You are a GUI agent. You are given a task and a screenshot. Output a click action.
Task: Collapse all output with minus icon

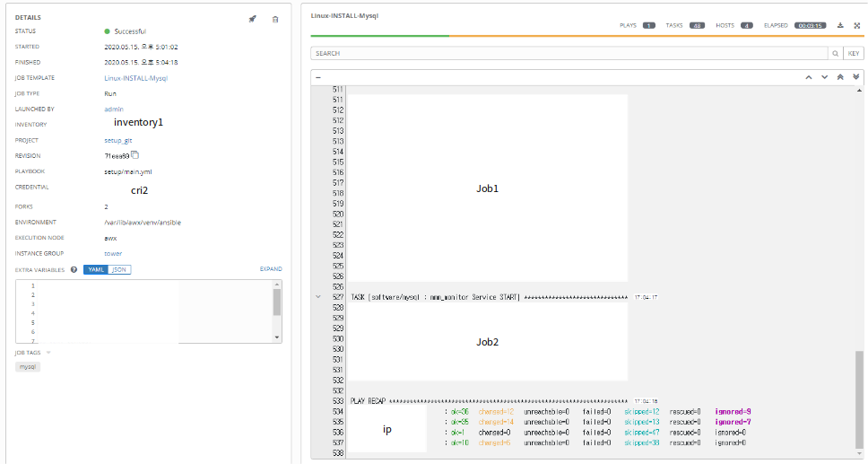(318, 77)
